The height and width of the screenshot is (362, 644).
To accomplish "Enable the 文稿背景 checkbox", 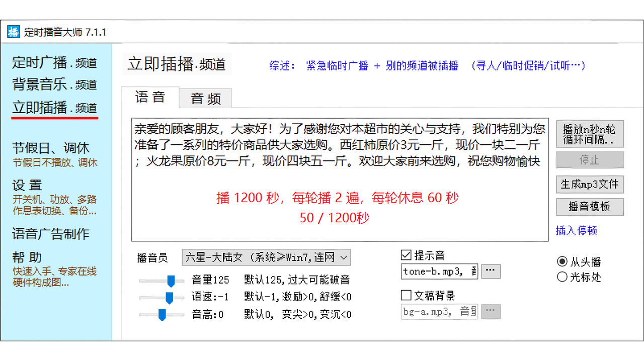I will pos(406,295).
